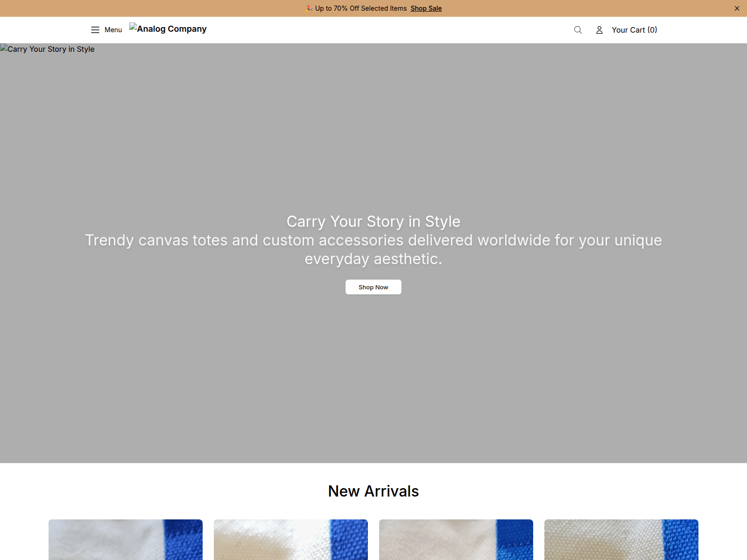Click the 'Up to 70% Off Selected Items' text
The image size is (747, 560).
[x=361, y=8]
